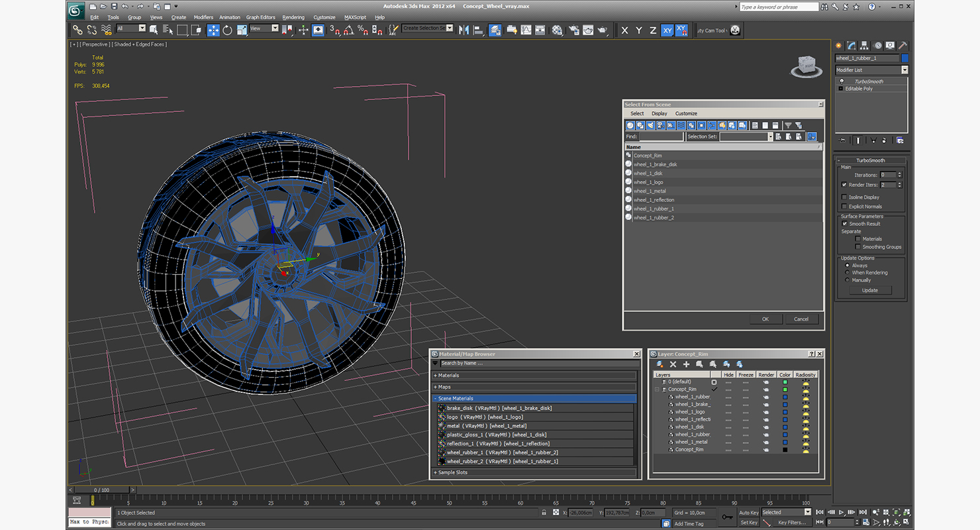Click Cancel in Select From Scene dialog
Viewport: 980px width, 530px height.
pyautogui.click(x=801, y=319)
